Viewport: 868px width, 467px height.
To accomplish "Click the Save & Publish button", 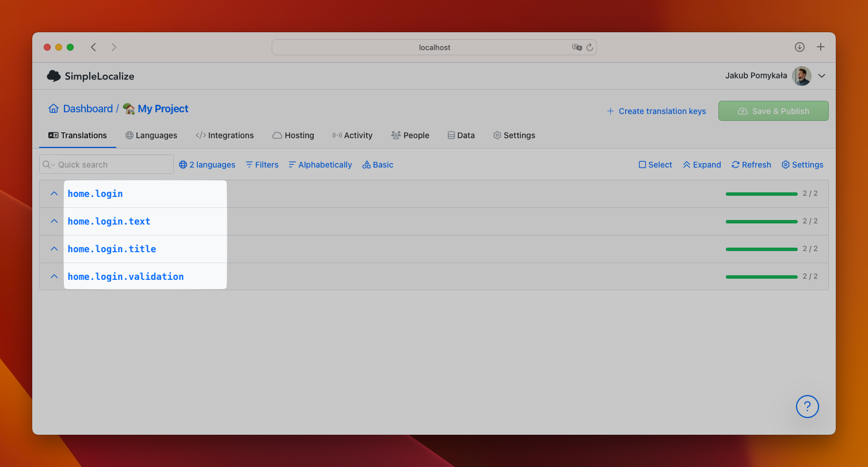I will [774, 111].
